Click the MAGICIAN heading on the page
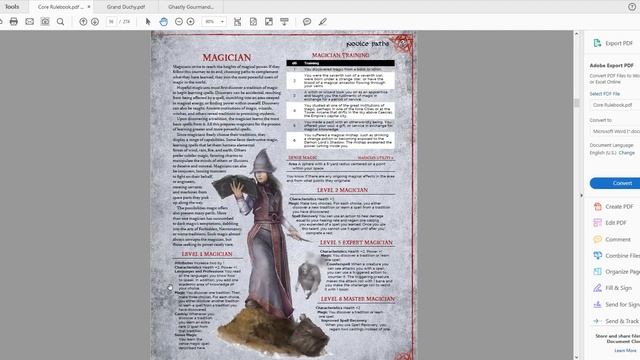The image size is (640, 360). coord(227,58)
